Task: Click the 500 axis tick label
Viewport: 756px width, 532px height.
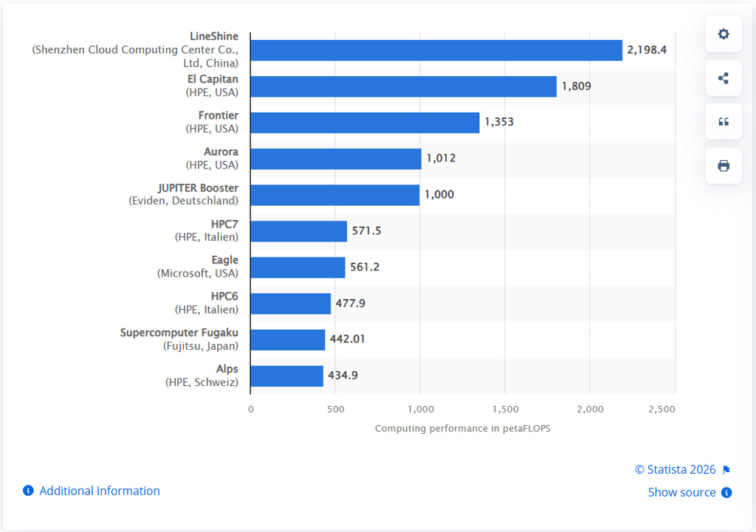Action: coord(336,410)
